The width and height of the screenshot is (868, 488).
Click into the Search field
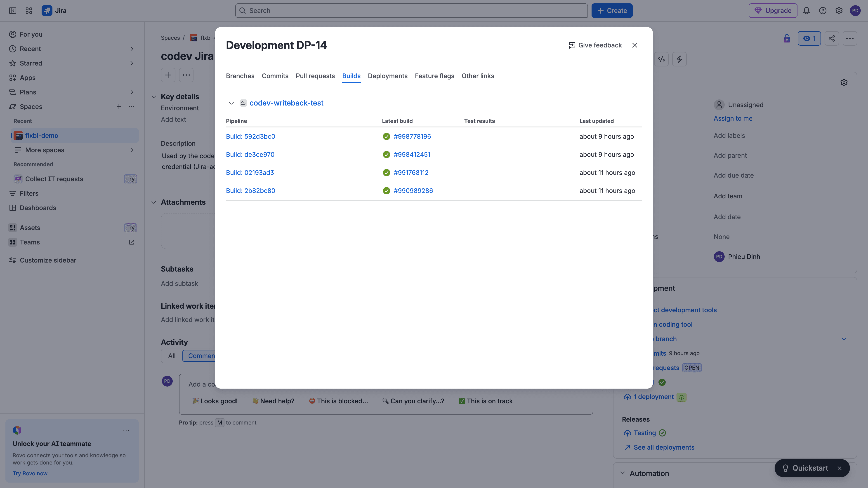(411, 11)
